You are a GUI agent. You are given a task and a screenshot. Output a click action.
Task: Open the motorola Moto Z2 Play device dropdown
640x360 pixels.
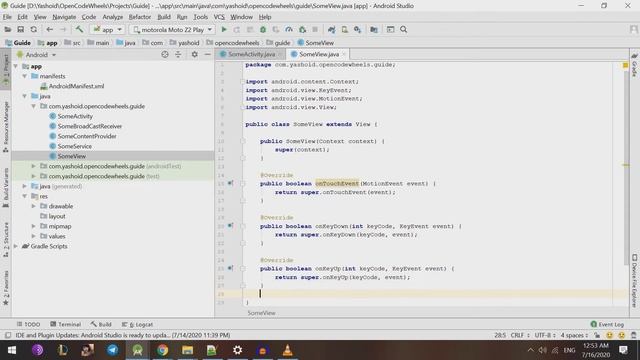click(x=173, y=29)
